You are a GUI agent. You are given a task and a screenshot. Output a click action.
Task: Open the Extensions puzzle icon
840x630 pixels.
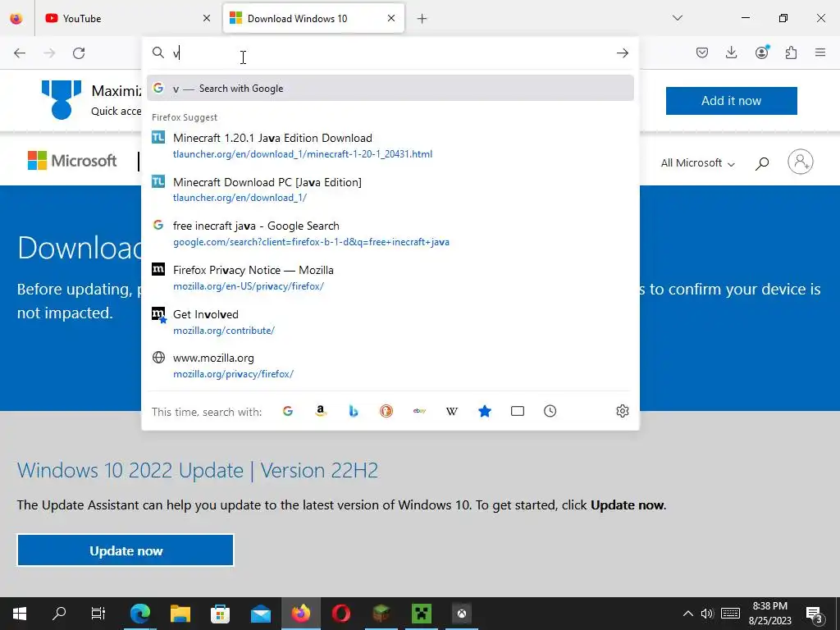(791, 52)
